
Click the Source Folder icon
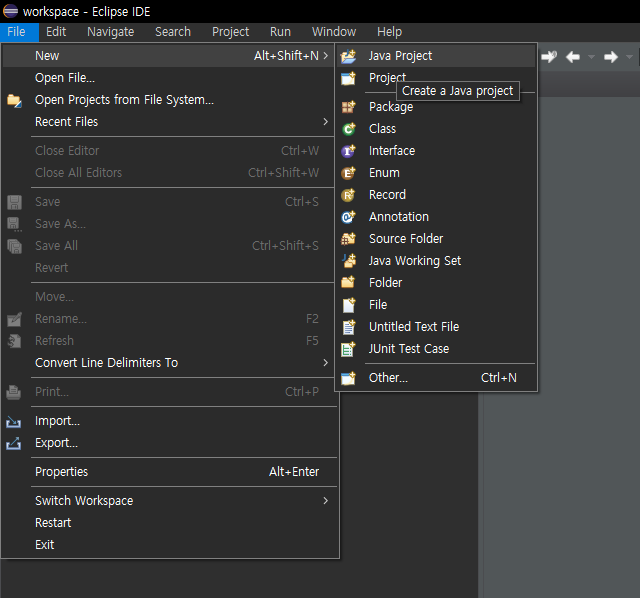click(x=348, y=239)
